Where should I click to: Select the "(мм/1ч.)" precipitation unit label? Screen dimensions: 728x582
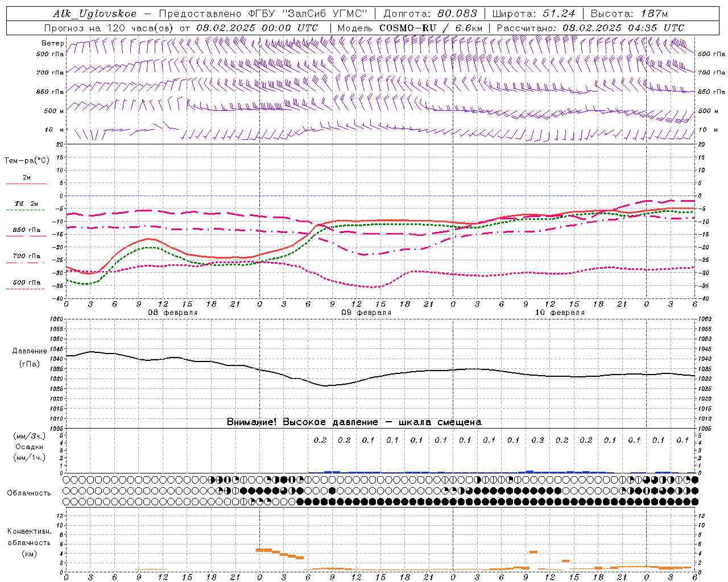[x=30, y=458]
